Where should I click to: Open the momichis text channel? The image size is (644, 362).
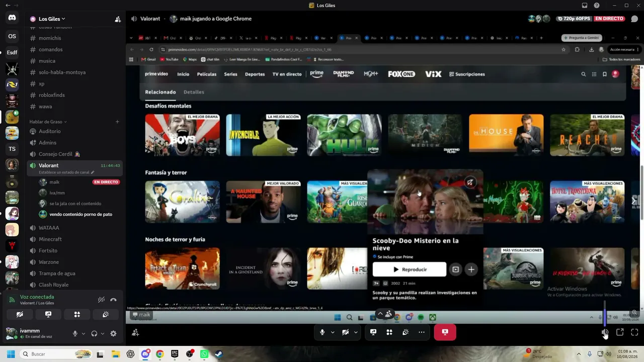[75, 38]
